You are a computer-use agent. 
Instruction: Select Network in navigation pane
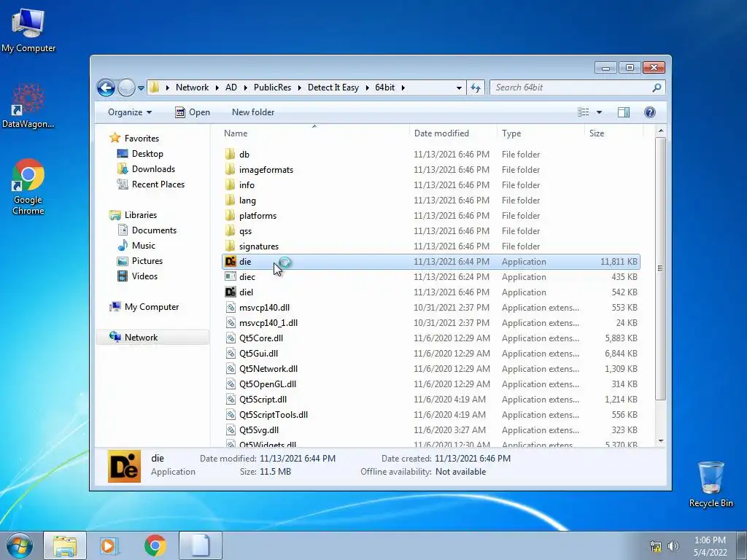(152, 338)
